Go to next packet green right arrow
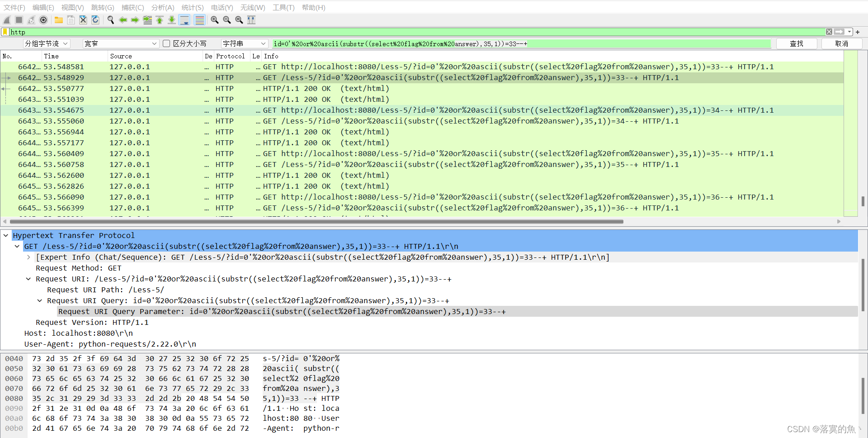Viewport: 868px width, 438px height. 135,20
